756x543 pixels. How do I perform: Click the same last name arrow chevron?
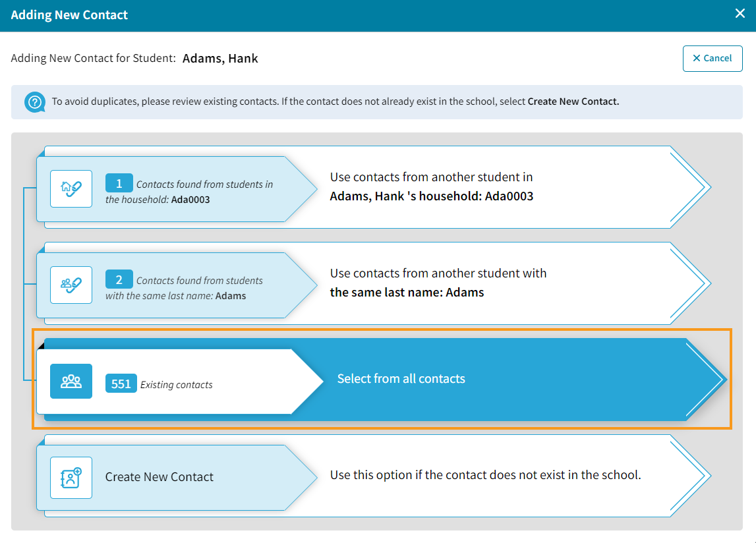coord(691,283)
